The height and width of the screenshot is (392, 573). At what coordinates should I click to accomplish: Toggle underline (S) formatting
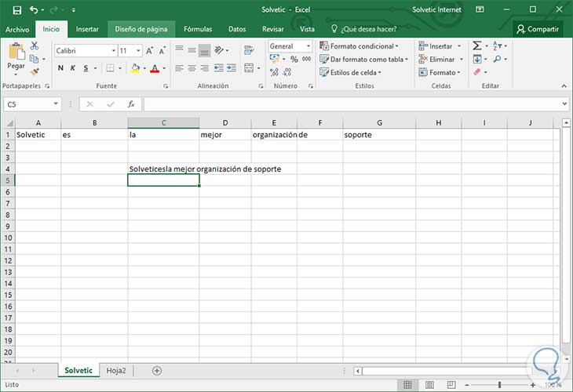click(86, 68)
